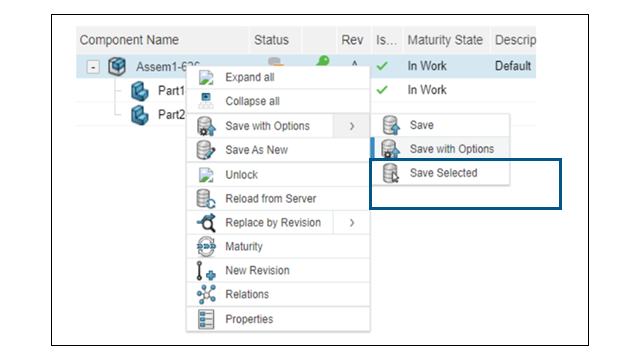Viewport: 640px width, 360px height.
Task: Click the Maturity arrows icon
Action: pos(206,247)
